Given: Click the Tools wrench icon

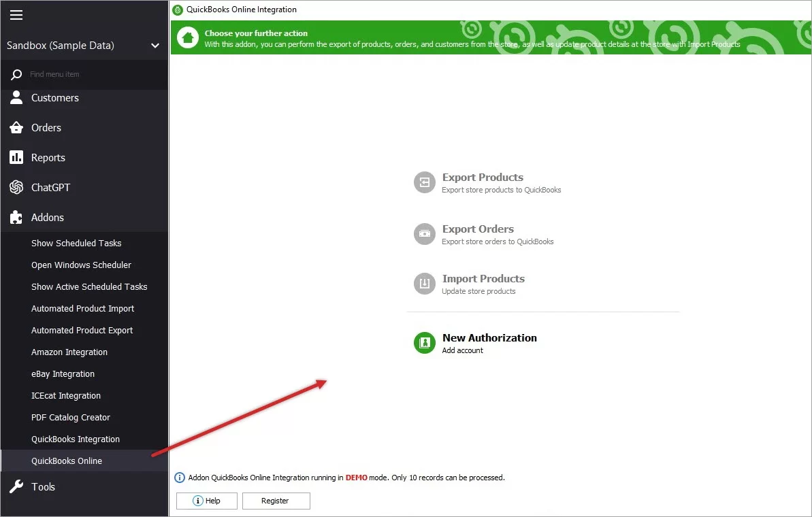Looking at the screenshot, I should [16, 486].
